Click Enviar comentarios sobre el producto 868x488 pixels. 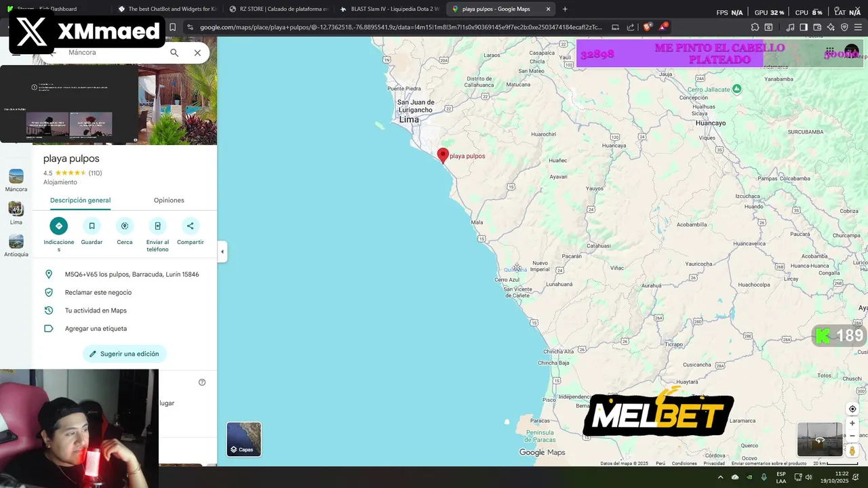pos(769,464)
